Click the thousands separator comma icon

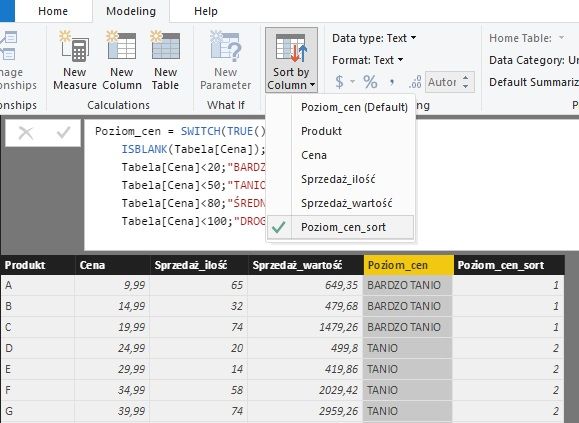click(392, 82)
